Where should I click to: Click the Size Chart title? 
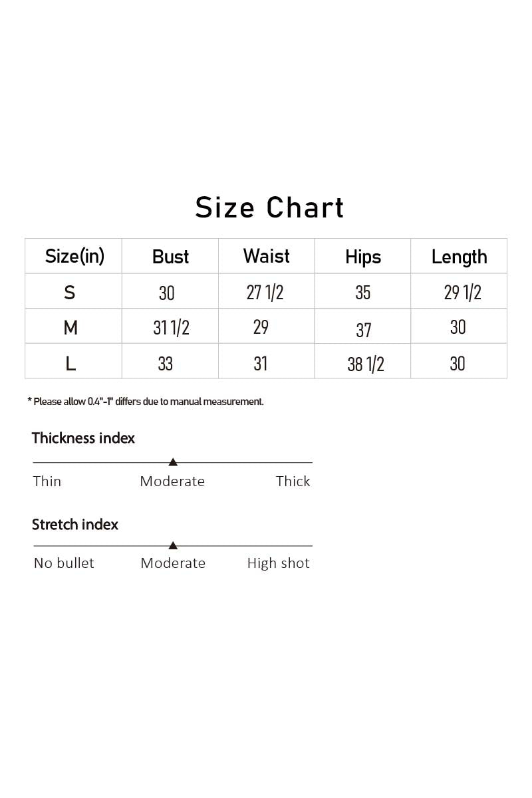point(270,207)
